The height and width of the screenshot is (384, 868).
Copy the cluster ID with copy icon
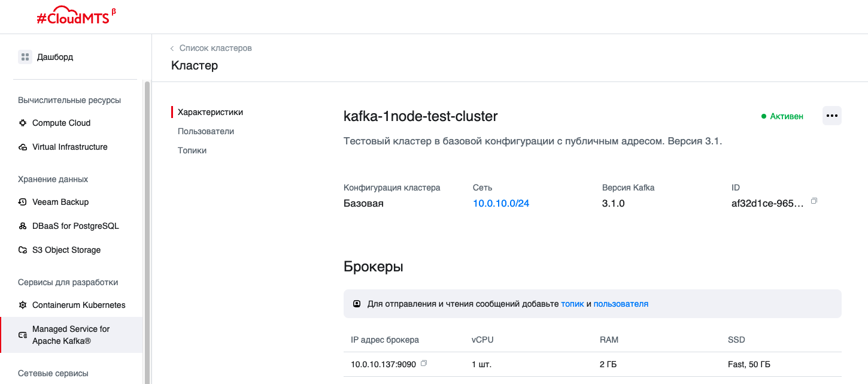(x=814, y=201)
